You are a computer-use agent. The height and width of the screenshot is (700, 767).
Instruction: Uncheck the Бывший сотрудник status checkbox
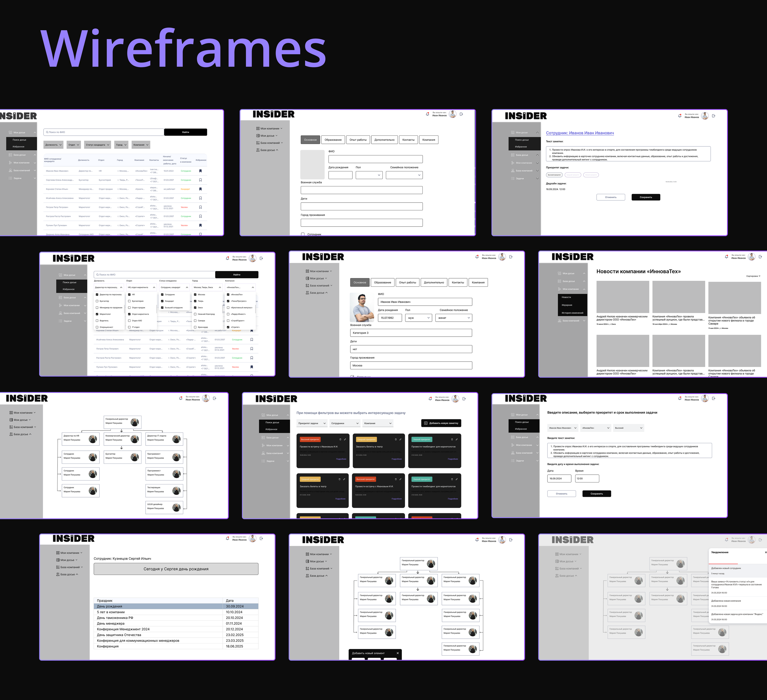162,307
